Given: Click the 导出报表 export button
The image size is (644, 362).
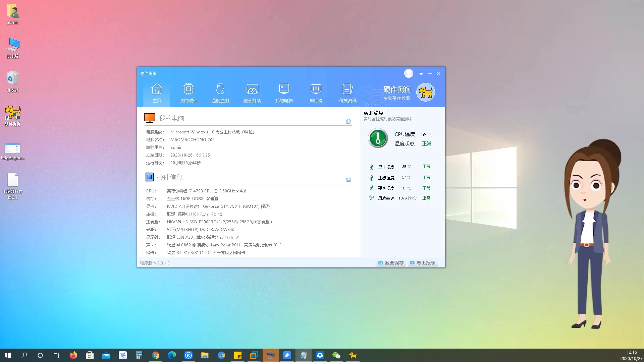Looking at the screenshot, I should pos(423,263).
